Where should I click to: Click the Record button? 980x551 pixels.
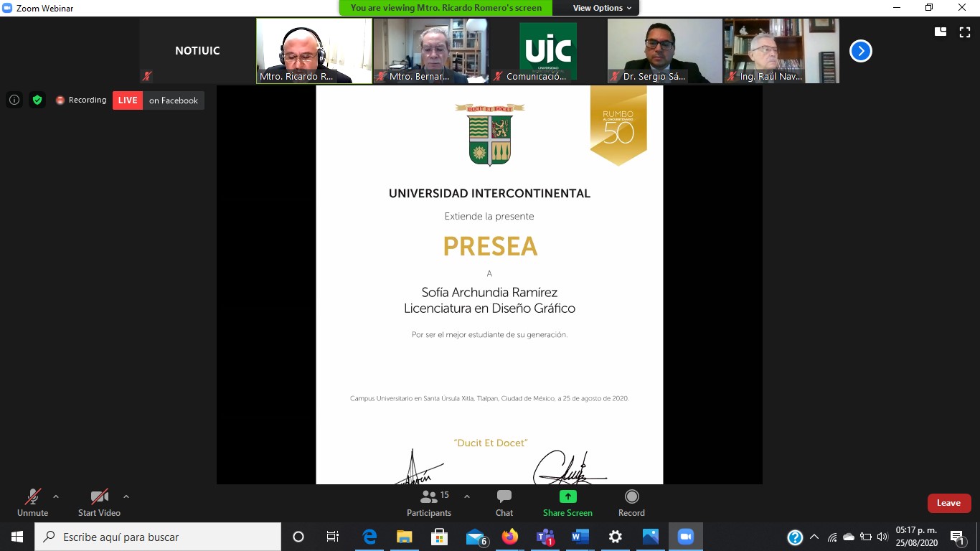(631, 502)
